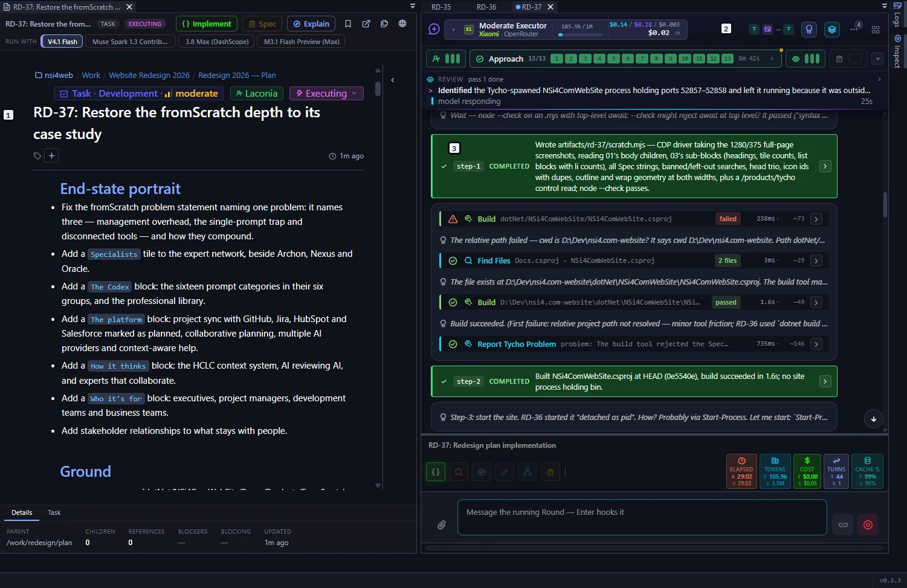
Task: Click the stacked layers icon near the top right
Action: click(x=832, y=29)
